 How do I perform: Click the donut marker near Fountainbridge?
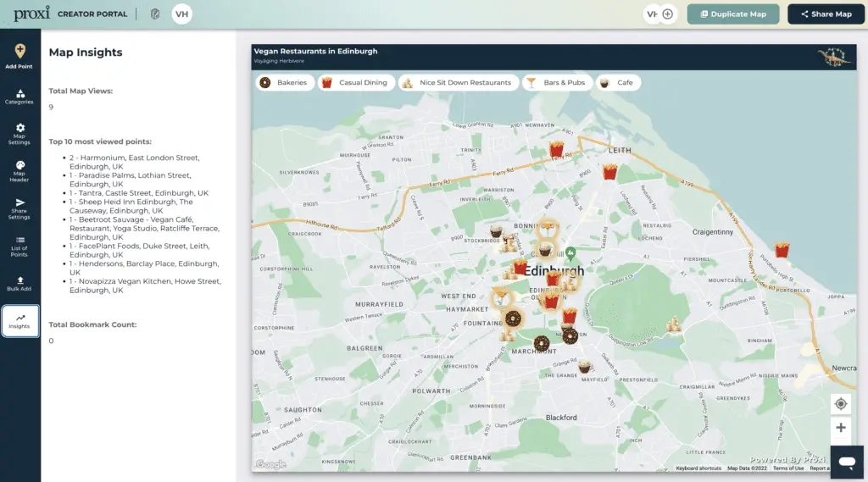[x=513, y=319]
